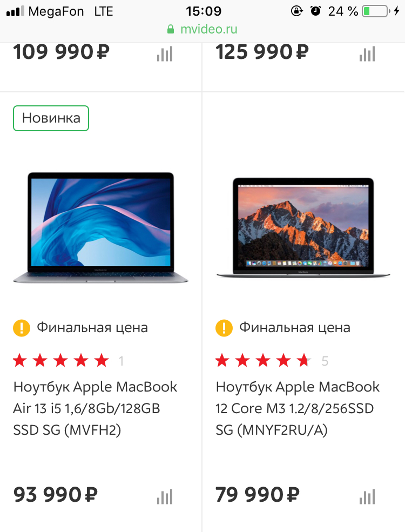
Task: Tap yellow exclamation icon under MacBook 12
Action: point(224,328)
